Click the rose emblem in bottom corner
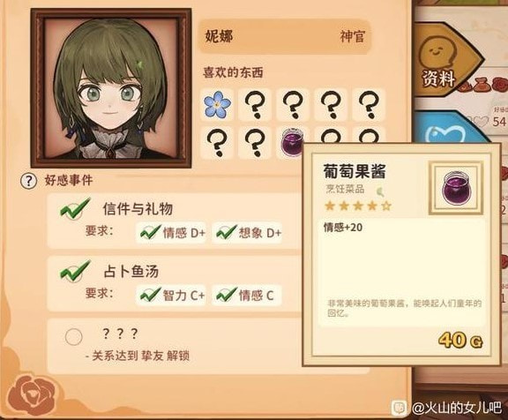The image size is (508, 420). 32,394
